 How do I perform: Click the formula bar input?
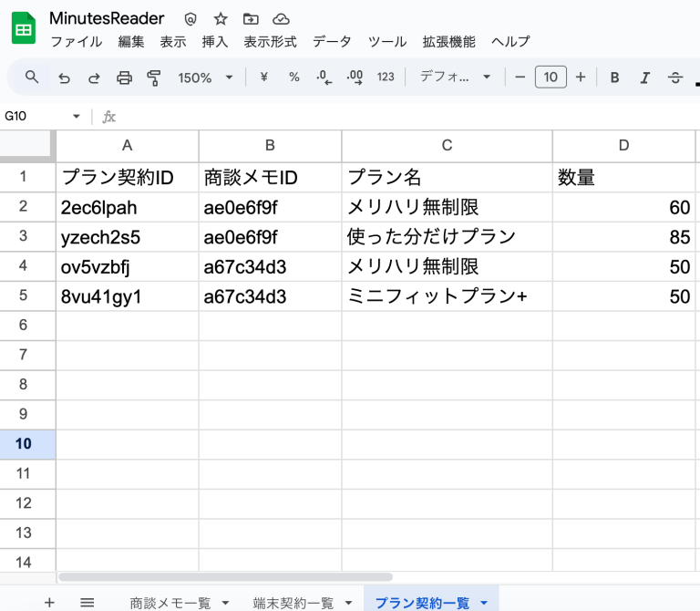(407, 117)
